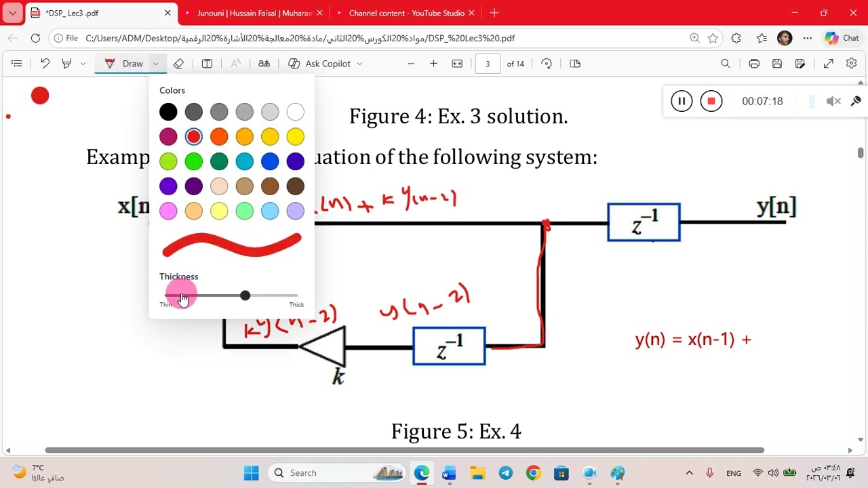Pick the dark brown color swatch
868x488 pixels.
coord(295,186)
